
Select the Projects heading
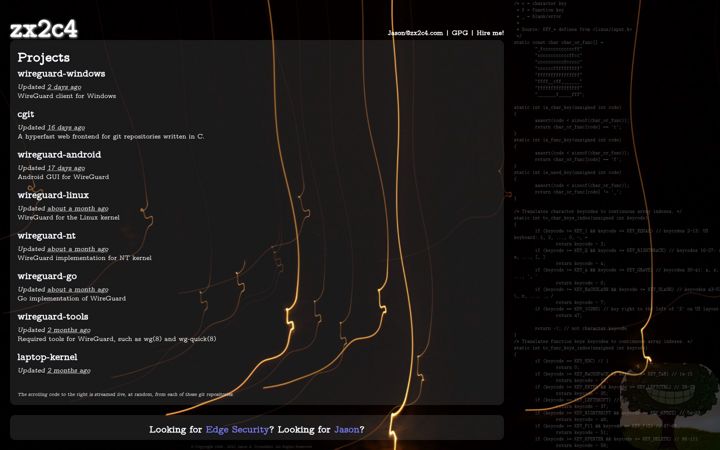(44, 57)
